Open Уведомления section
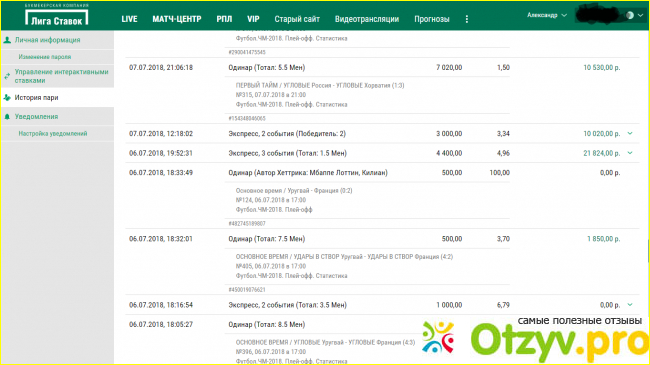 [x=36, y=117]
